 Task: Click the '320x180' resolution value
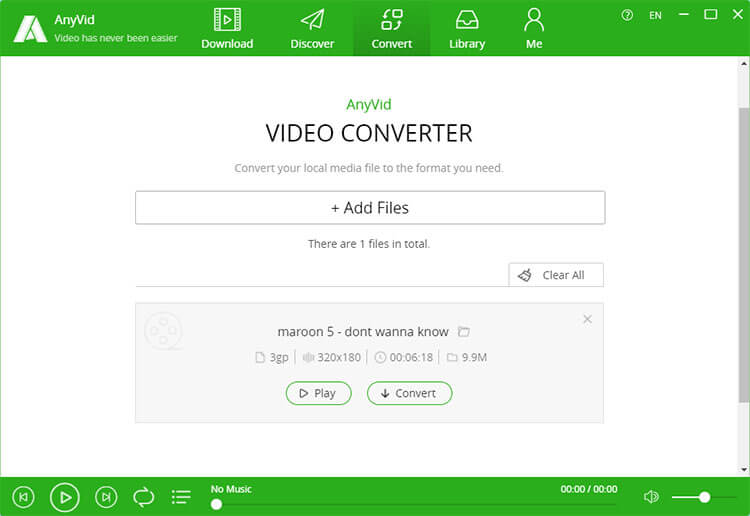point(339,357)
